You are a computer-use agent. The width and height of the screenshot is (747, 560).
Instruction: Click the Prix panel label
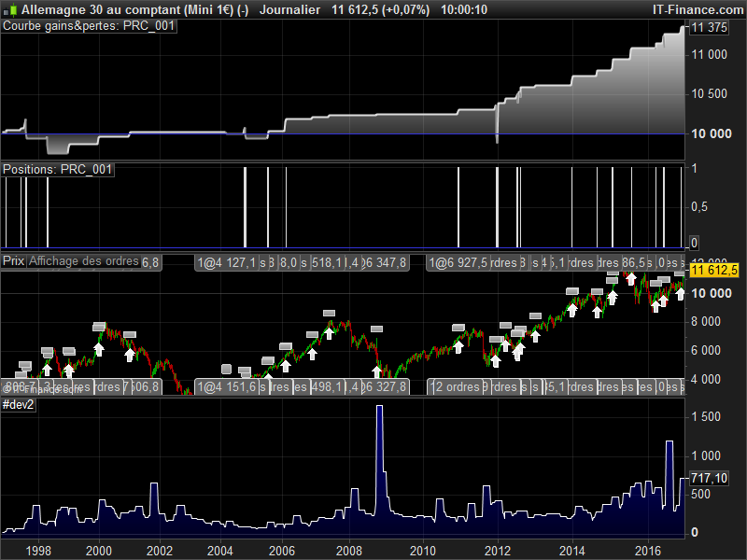coord(13,261)
